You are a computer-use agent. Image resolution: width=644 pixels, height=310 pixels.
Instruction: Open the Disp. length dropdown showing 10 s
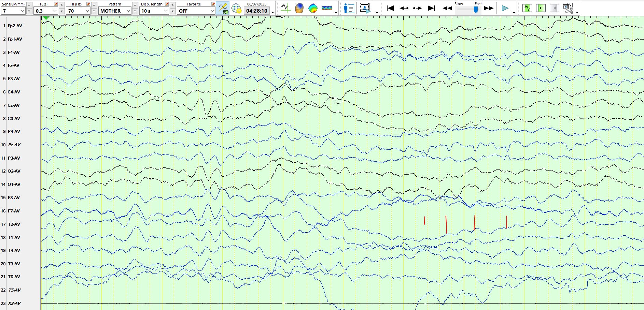pyautogui.click(x=154, y=11)
